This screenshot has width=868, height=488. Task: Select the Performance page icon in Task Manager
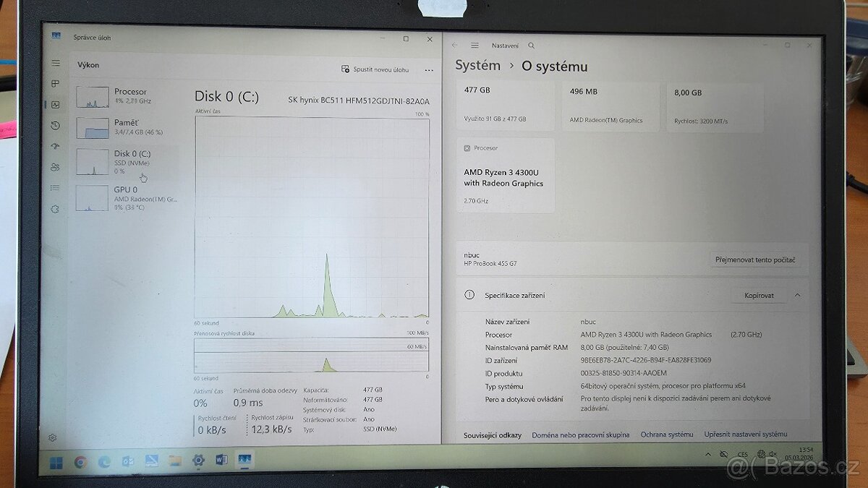tap(56, 104)
